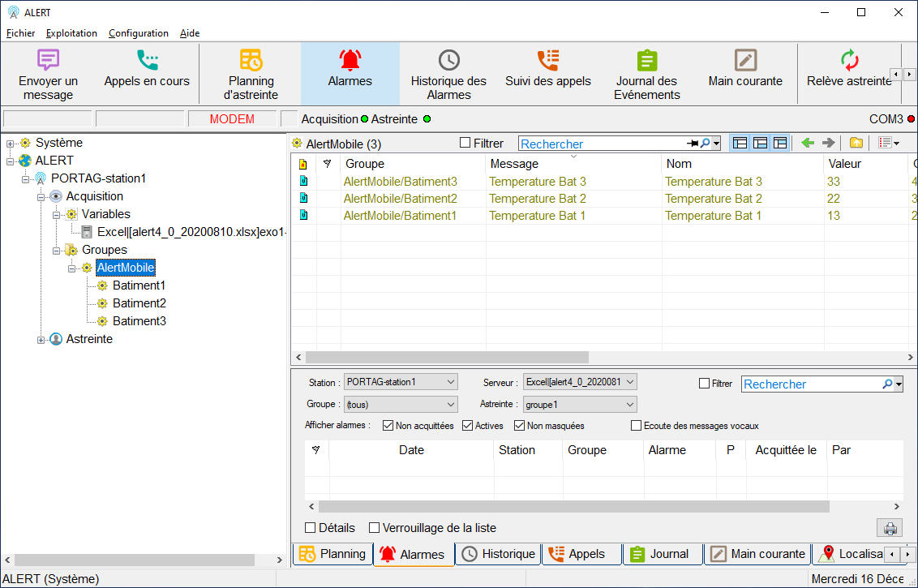Click the printer icon button
The image size is (918, 588).
(x=890, y=528)
